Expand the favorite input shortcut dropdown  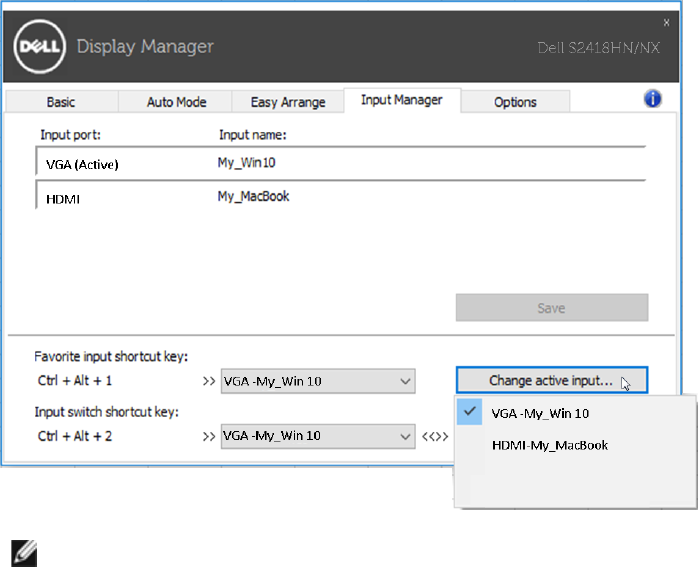point(404,381)
